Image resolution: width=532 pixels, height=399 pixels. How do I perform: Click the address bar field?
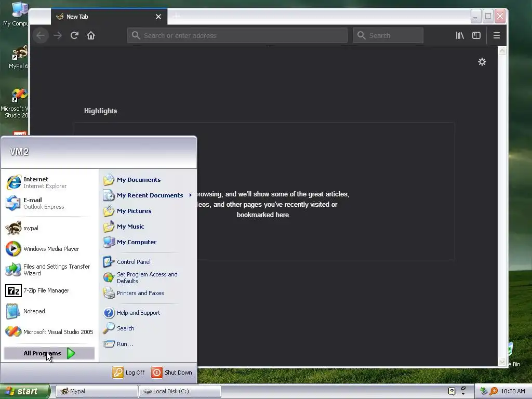tap(237, 35)
